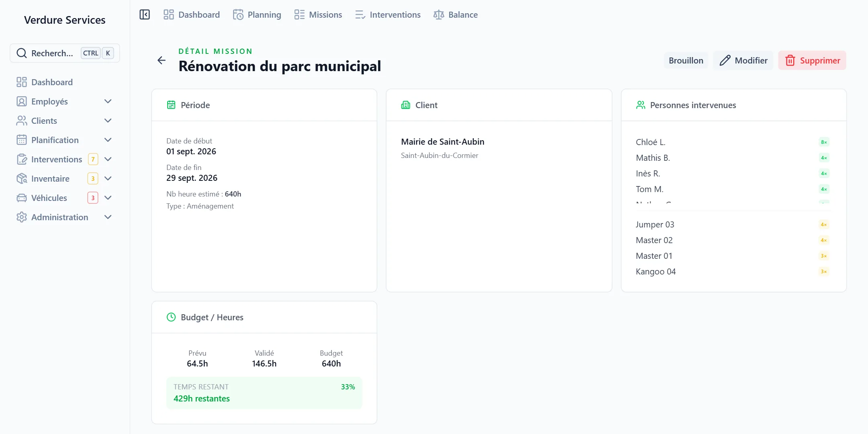Click the Prévu value 64.5h
The width and height of the screenshot is (868, 434).
click(x=197, y=364)
